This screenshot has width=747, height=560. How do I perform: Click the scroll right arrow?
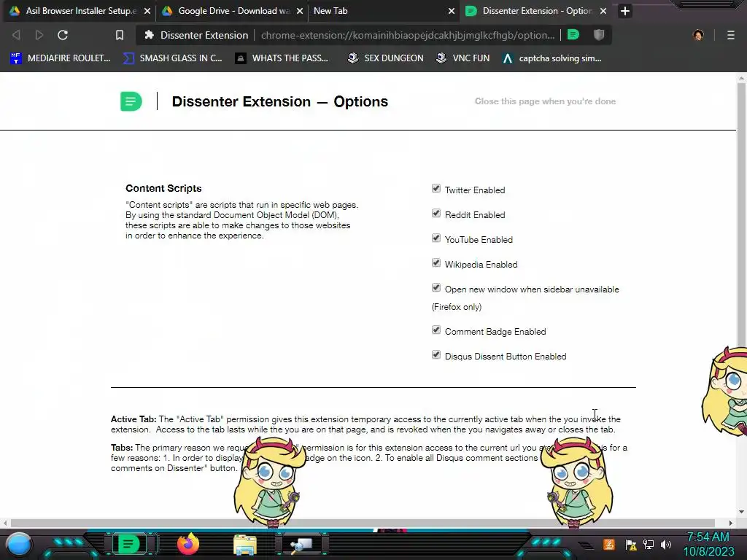click(731, 523)
